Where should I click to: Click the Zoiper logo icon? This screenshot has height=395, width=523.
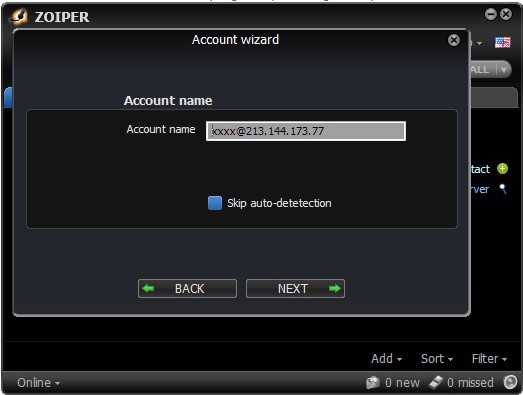point(19,16)
